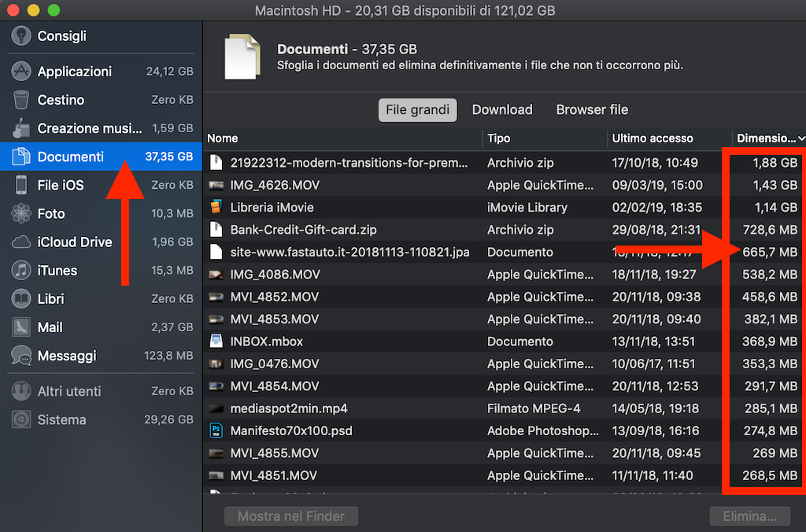Select the file name IMG_0476.MOV
Screen dimensions: 806x532
tap(275, 364)
